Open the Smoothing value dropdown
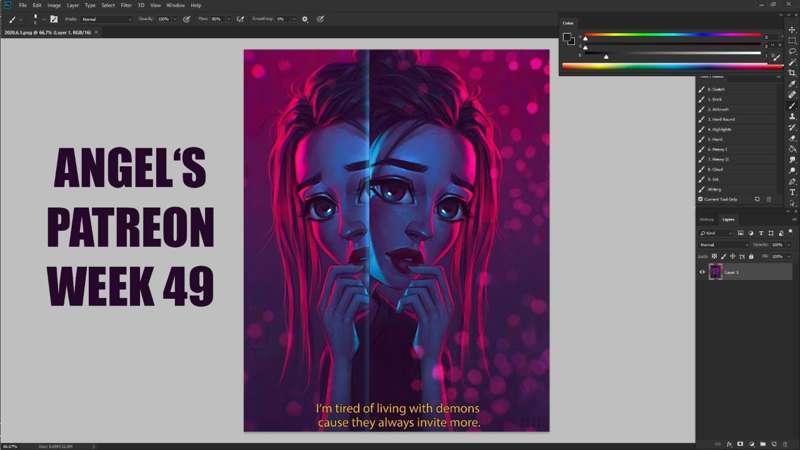This screenshot has width=800, height=450. [293, 19]
